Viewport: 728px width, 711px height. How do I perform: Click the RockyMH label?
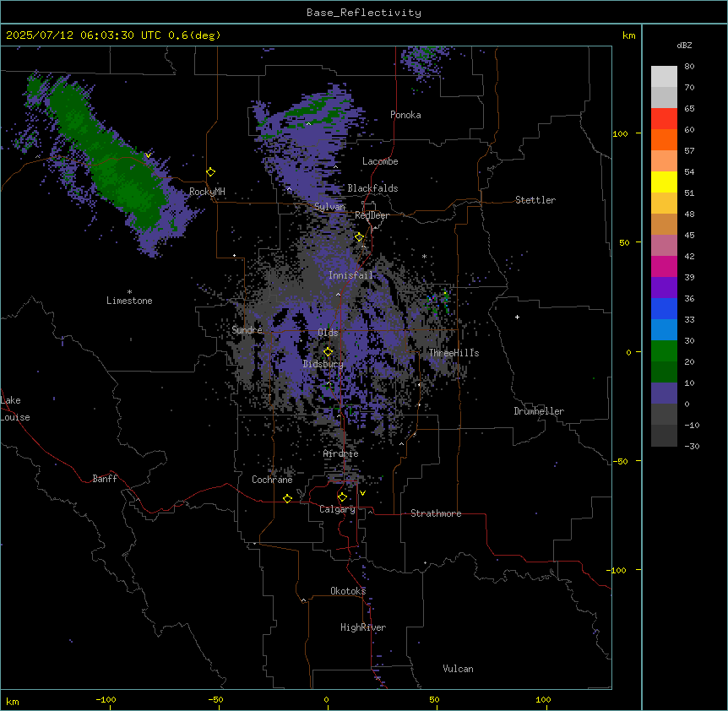coord(207,192)
